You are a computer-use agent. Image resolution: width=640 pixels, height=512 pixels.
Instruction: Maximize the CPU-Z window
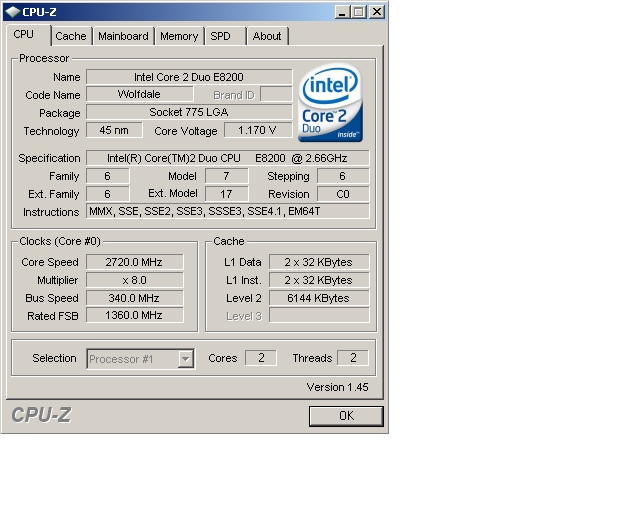point(359,11)
